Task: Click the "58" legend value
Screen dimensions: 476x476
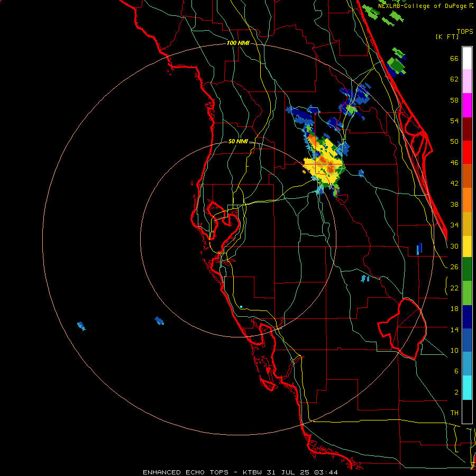Action: 454,100
